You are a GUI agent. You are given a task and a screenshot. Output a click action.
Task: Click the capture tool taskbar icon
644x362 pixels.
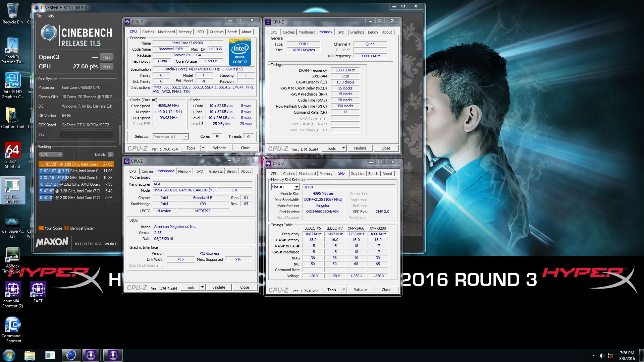pos(50,355)
